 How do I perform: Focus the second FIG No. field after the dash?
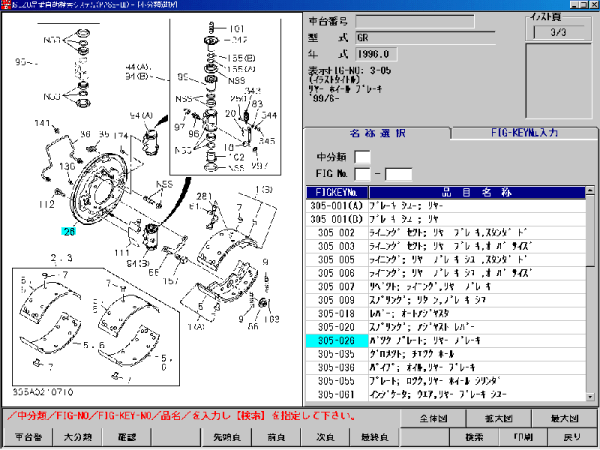[x=398, y=173]
